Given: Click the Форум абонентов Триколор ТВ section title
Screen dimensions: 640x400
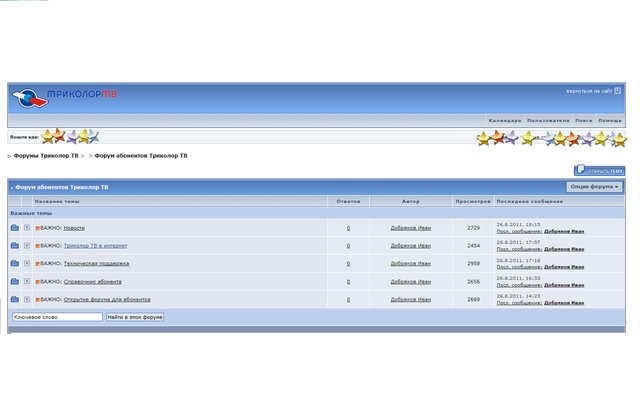Looking at the screenshot, I should click(x=62, y=187).
